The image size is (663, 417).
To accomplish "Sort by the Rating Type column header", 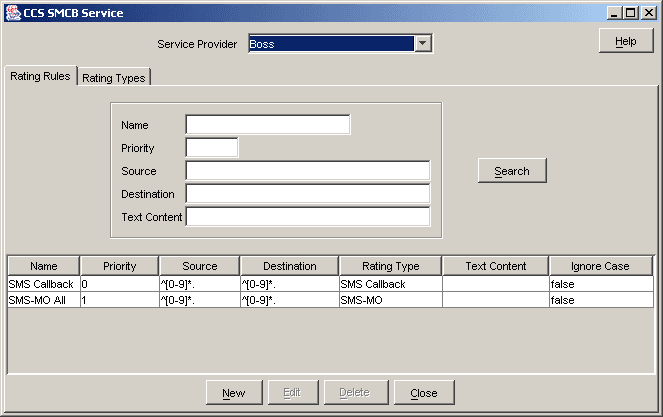I will coord(391,266).
